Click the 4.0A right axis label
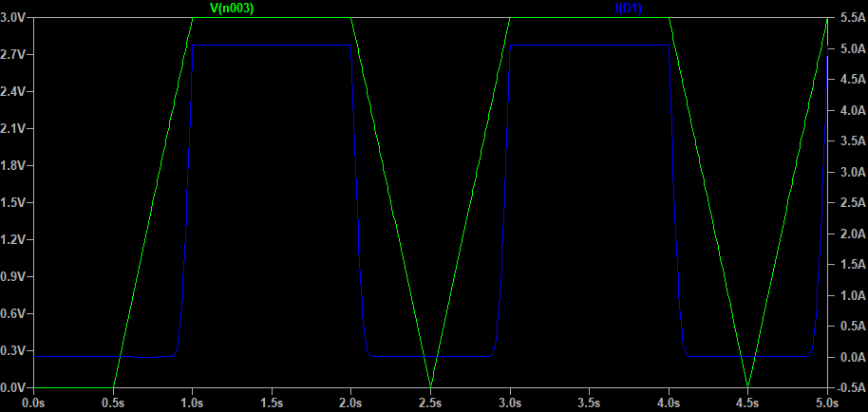The image size is (868, 412). (x=853, y=111)
